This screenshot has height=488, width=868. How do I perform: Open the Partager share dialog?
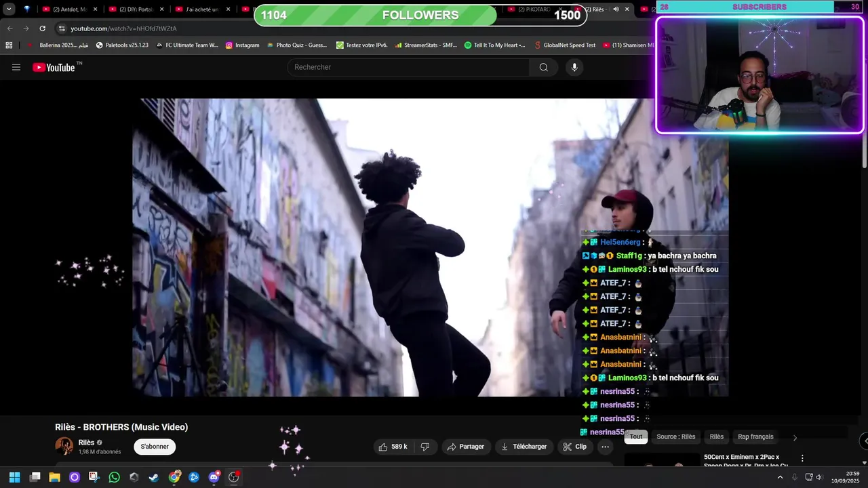click(x=466, y=447)
